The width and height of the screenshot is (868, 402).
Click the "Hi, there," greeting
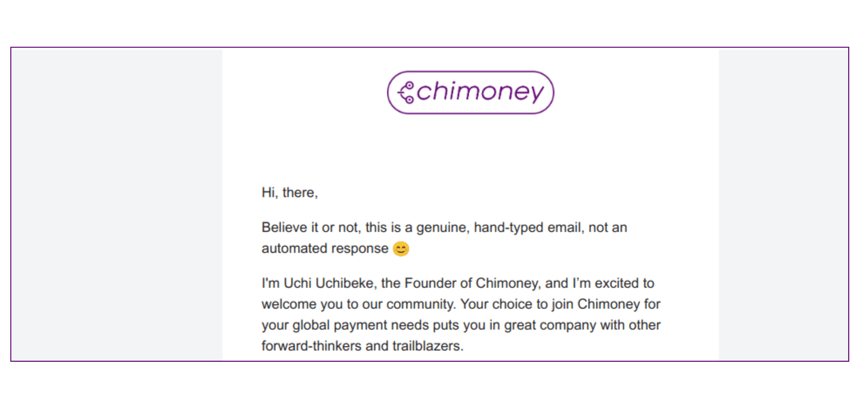coord(289,193)
